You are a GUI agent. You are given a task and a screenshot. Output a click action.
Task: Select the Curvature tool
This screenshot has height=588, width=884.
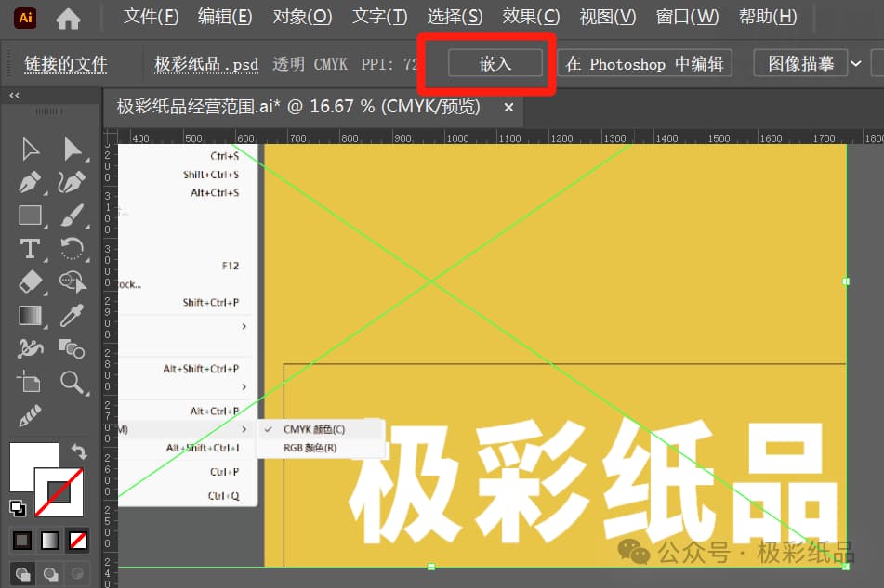point(73,182)
